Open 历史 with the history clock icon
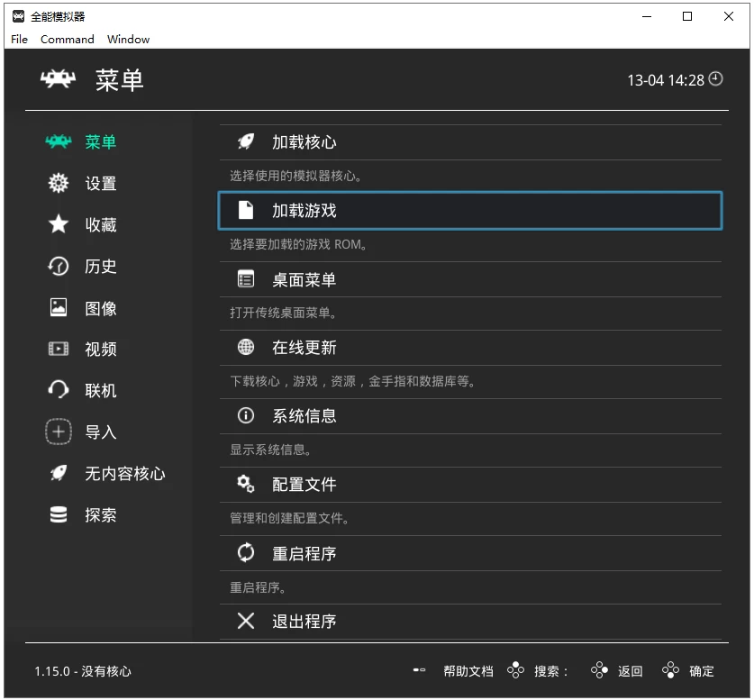Screen dimensions: 754x700 (x=58, y=266)
